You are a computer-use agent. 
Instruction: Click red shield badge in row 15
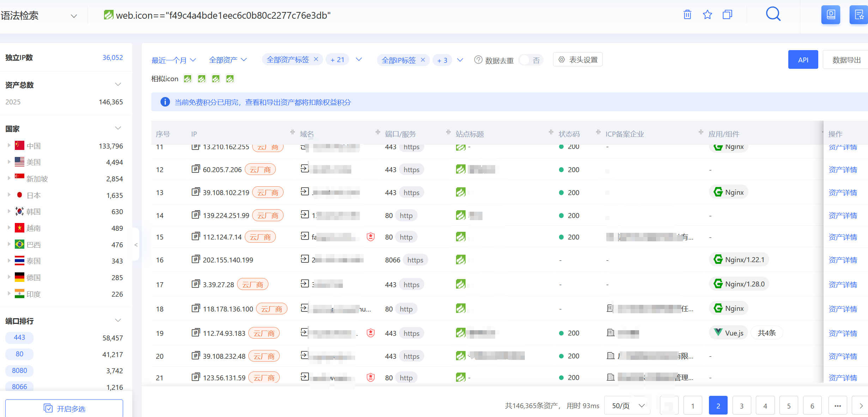click(x=370, y=237)
